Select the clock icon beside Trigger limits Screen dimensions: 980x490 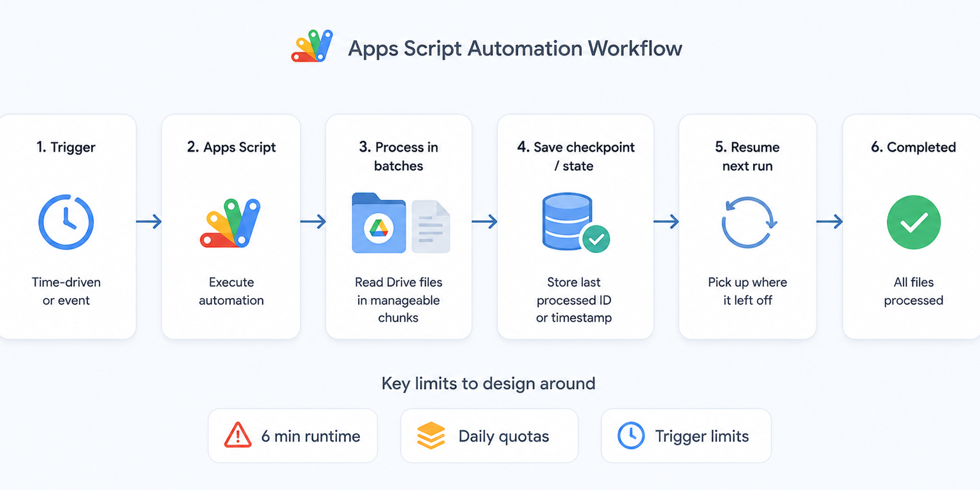631,436
